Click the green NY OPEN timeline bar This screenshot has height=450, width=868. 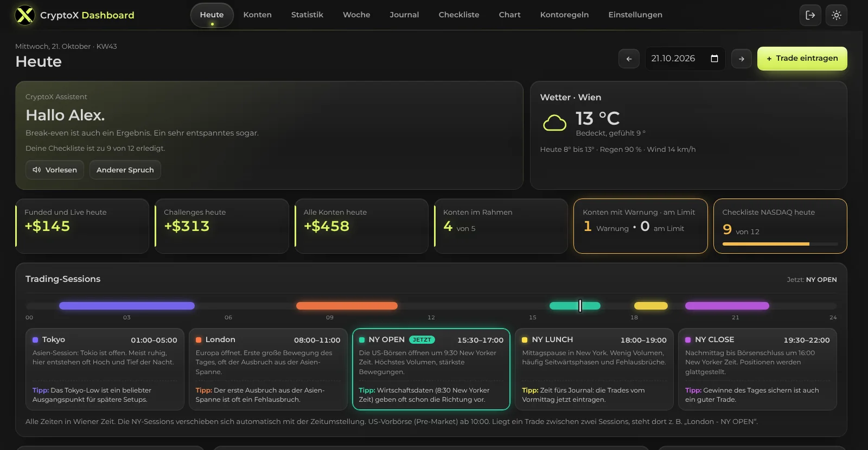tap(575, 306)
